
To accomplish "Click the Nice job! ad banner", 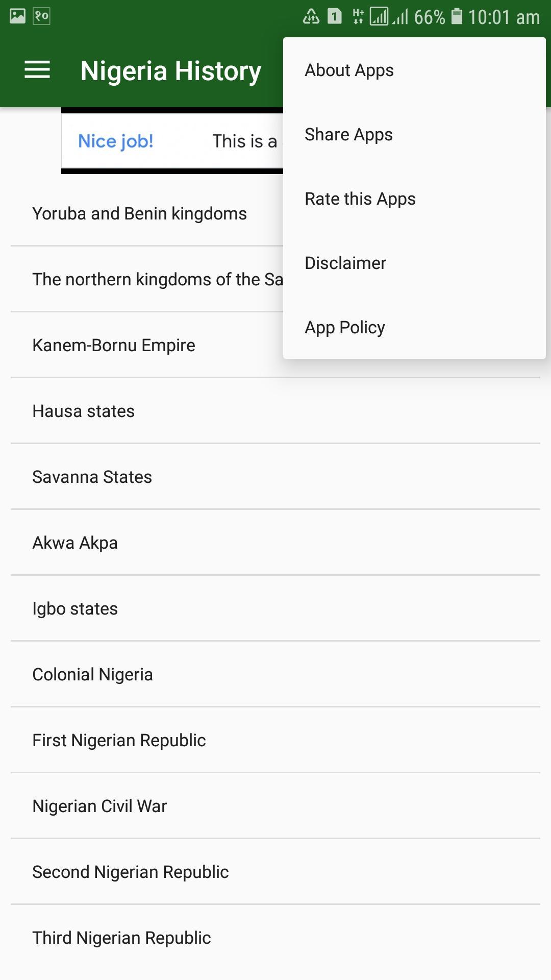I will (x=172, y=141).
